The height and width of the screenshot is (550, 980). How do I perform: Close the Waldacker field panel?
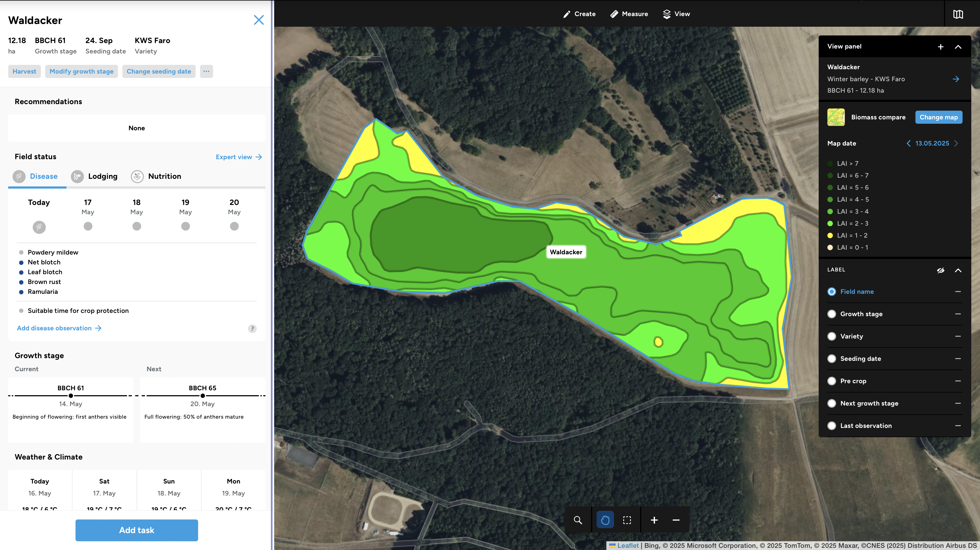pos(259,20)
